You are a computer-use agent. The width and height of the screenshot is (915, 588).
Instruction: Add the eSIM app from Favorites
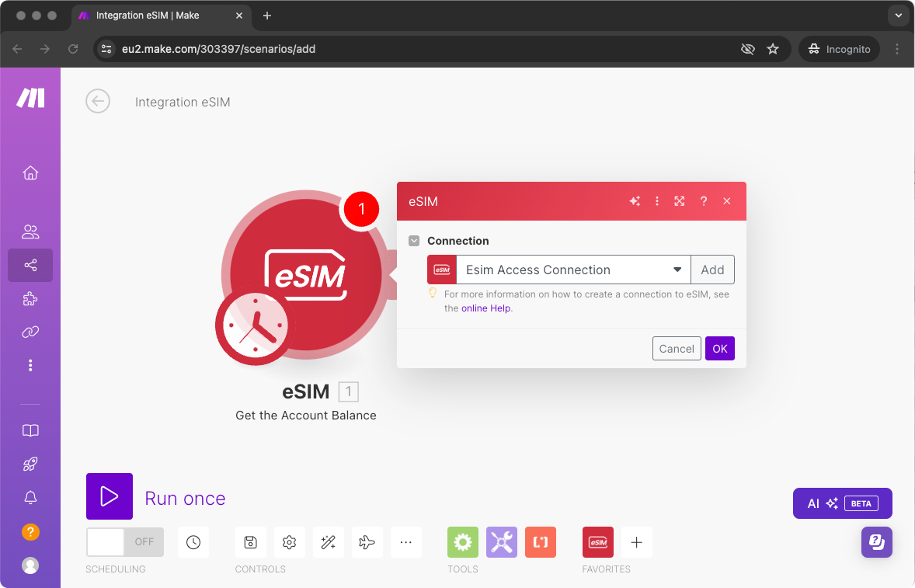pyautogui.click(x=598, y=541)
